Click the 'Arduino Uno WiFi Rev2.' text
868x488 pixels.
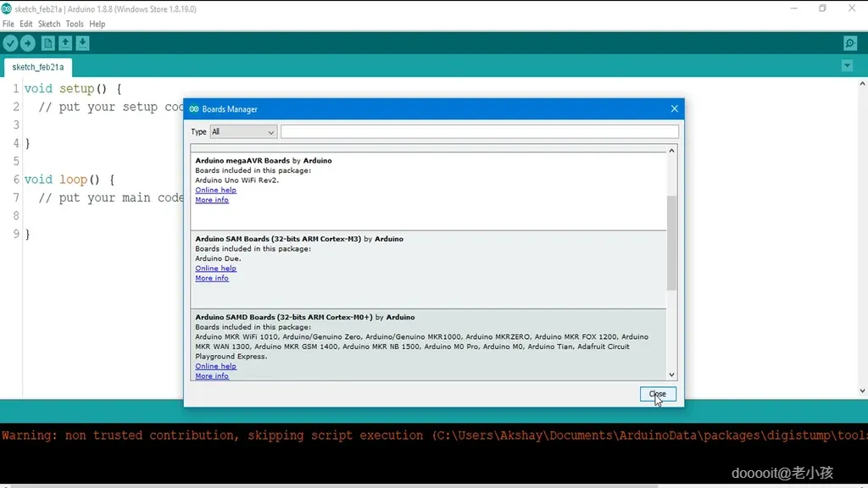point(237,180)
